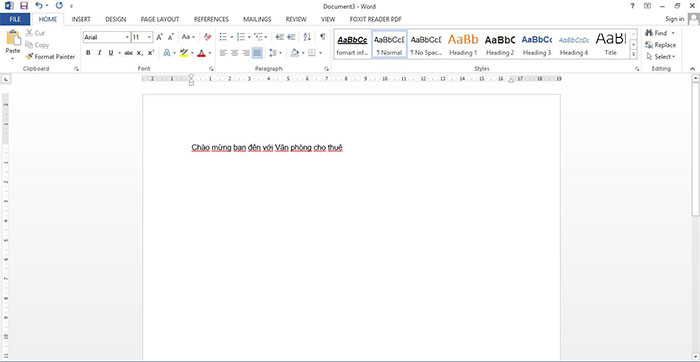Expand the Styles gallery More arrow
The image size is (700, 362).
tap(633, 54)
